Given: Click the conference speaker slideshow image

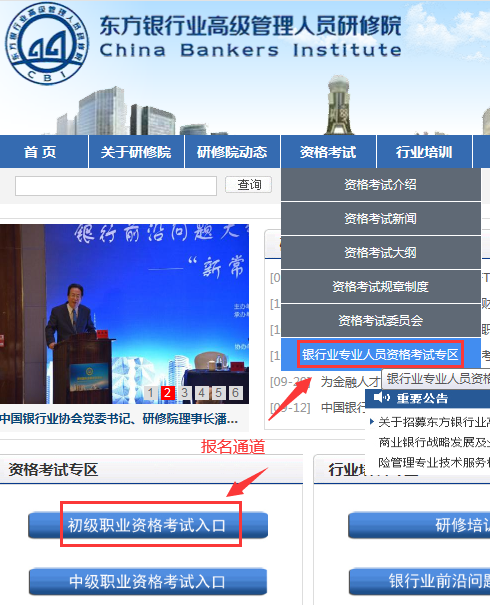Looking at the screenshot, I should pyautogui.click(x=124, y=314).
